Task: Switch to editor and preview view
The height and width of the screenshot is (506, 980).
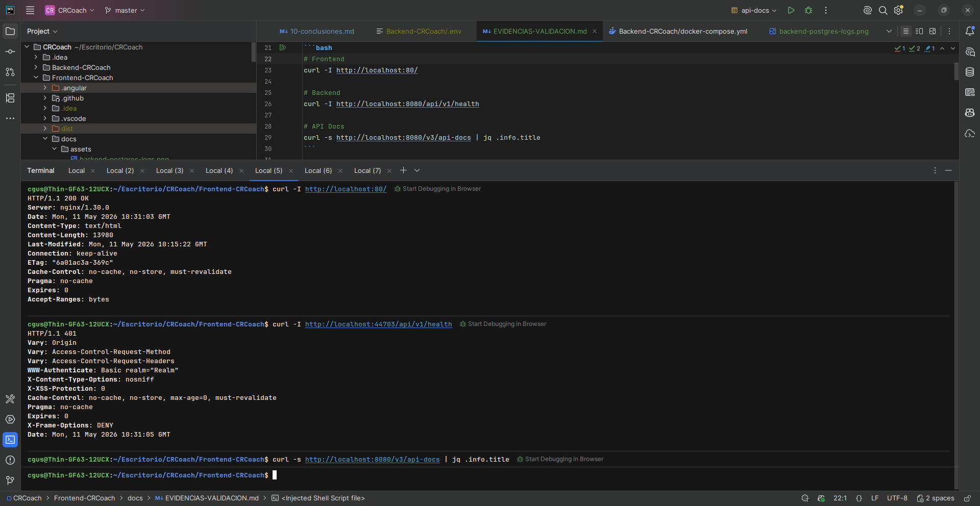Action: point(919,31)
